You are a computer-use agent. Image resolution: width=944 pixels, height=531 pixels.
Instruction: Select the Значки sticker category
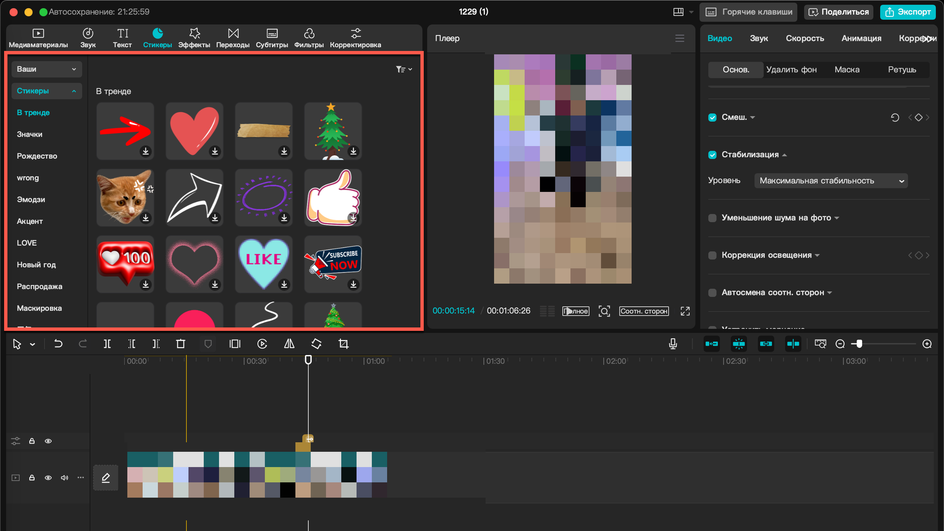coord(30,134)
